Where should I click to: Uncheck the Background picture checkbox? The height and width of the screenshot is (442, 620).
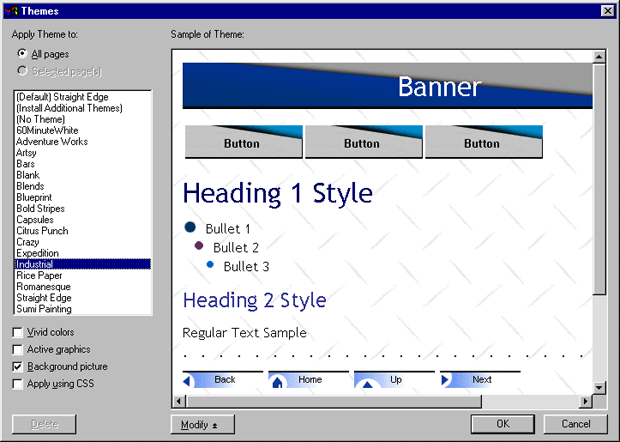coord(19,367)
